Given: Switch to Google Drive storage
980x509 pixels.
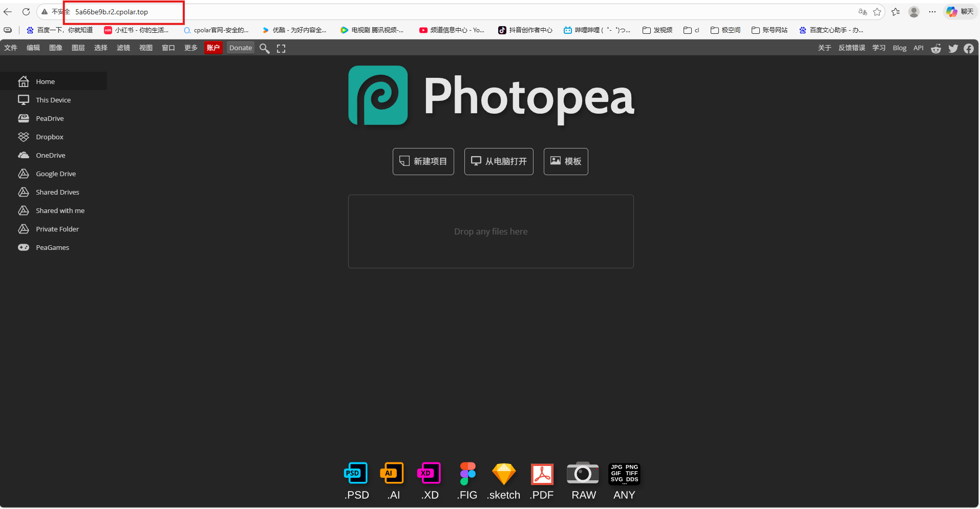Looking at the screenshot, I should click(54, 174).
